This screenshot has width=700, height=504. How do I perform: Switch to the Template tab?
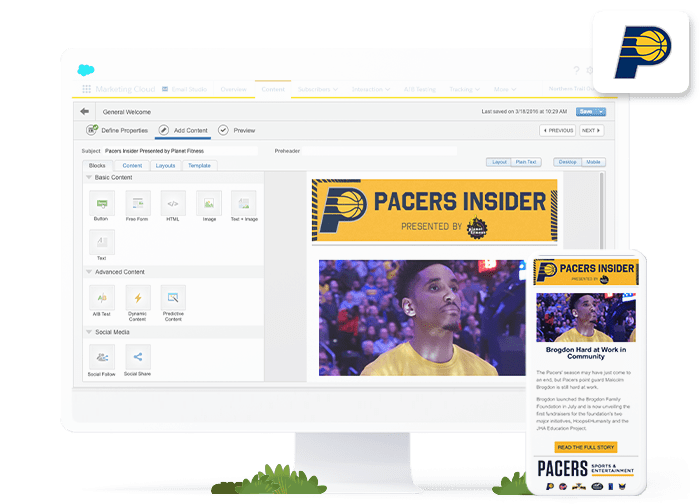199,166
